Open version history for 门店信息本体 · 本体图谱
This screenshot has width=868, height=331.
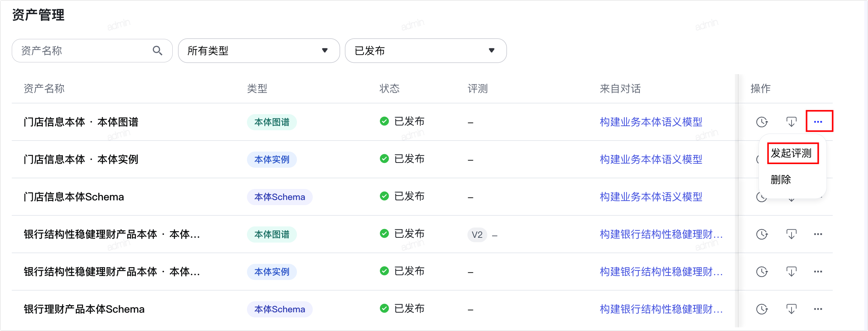(x=762, y=122)
